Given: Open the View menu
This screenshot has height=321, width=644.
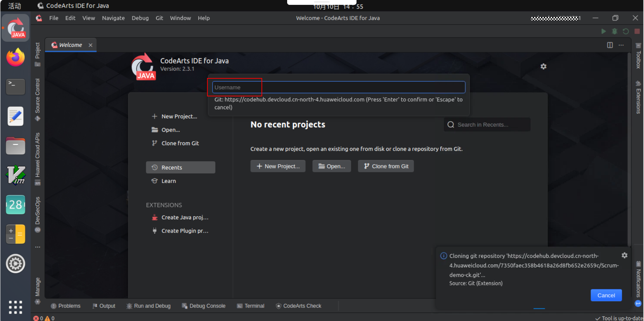Looking at the screenshot, I should point(89,18).
